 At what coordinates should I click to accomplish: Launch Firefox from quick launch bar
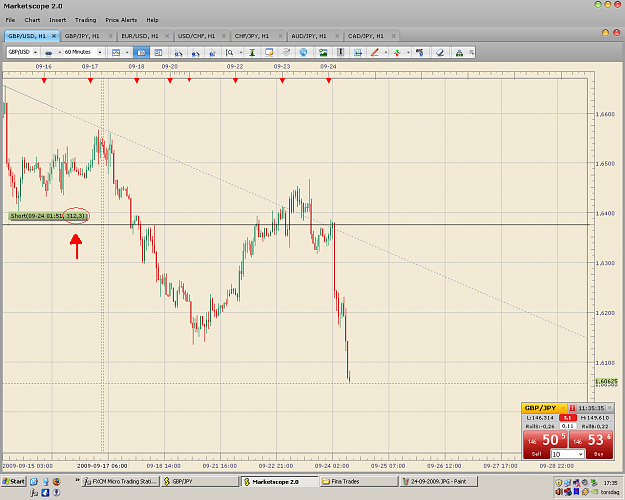point(56,482)
